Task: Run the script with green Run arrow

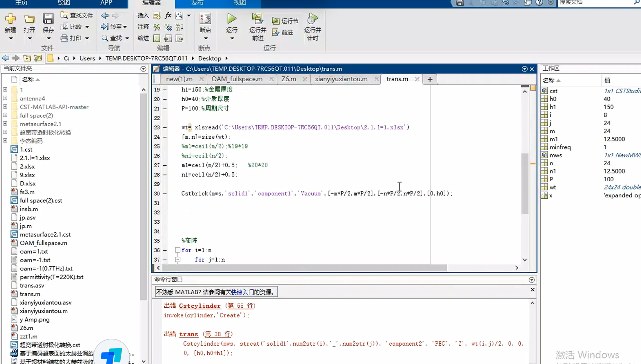Action: coord(232,19)
